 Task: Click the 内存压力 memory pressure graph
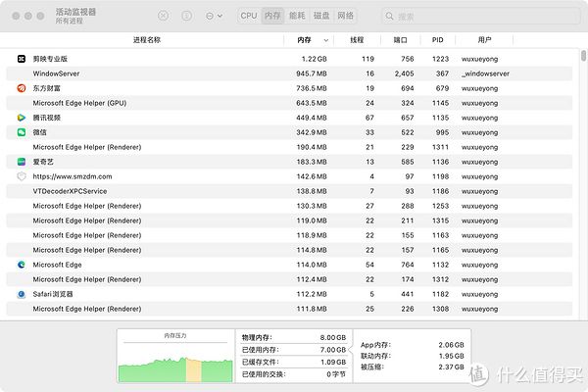176,361
